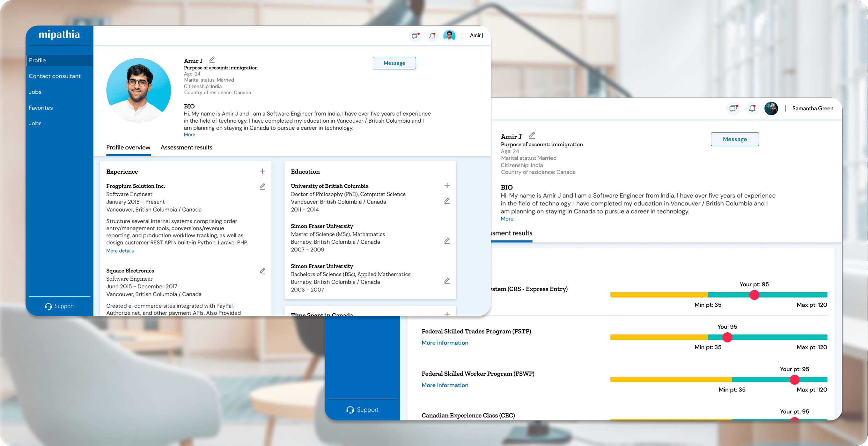Open More details for Frogplum experience
The image size is (868, 446).
click(x=120, y=251)
